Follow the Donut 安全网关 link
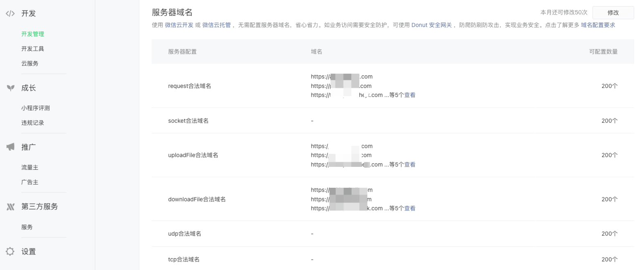 pos(431,25)
